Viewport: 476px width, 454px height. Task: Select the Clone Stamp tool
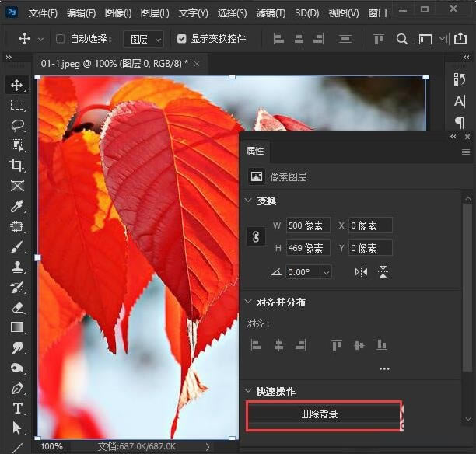tap(17, 267)
